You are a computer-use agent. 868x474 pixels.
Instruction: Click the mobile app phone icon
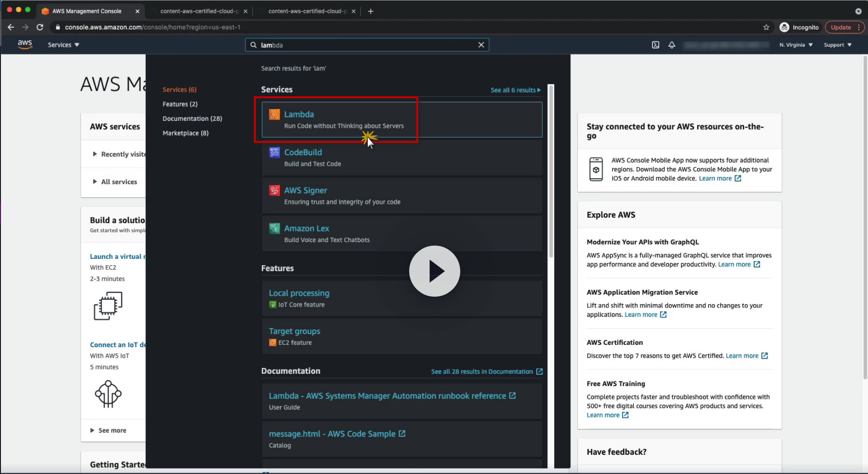596,169
